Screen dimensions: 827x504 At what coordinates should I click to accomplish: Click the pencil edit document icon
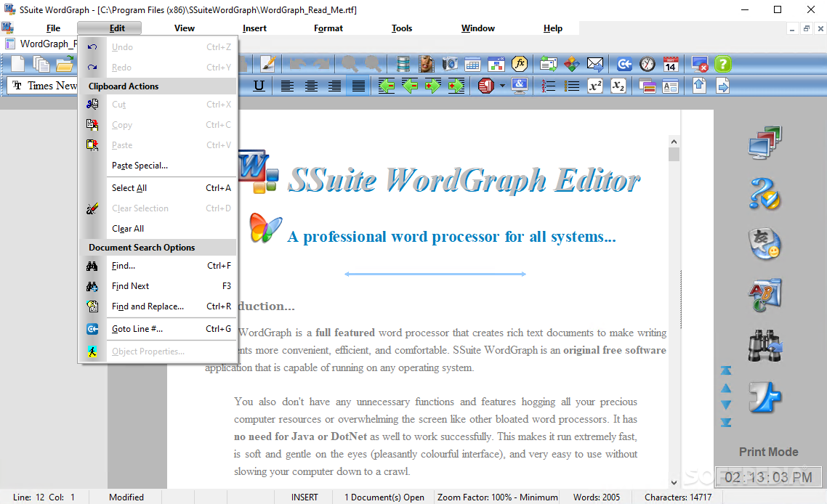tap(268, 65)
